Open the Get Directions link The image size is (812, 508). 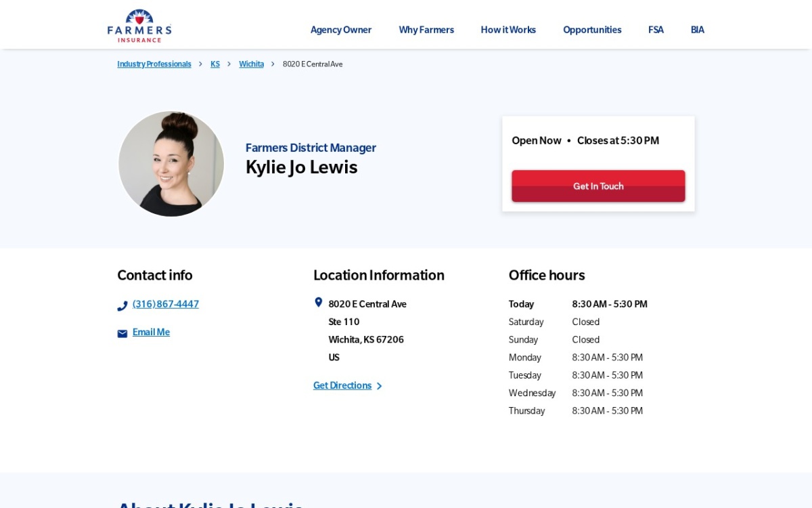342,386
